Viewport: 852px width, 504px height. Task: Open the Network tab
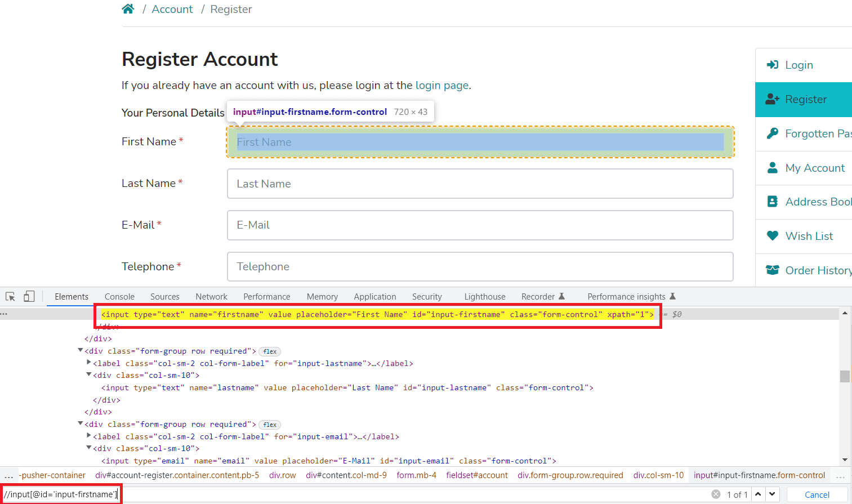(x=211, y=296)
